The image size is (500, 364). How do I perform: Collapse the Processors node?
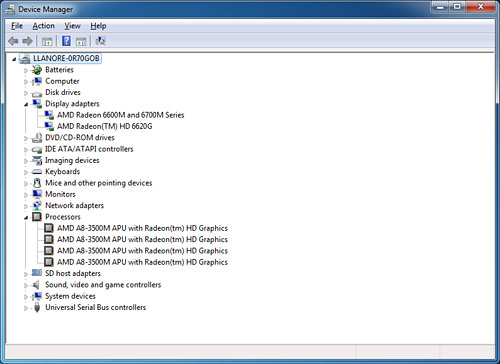[x=26, y=218]
